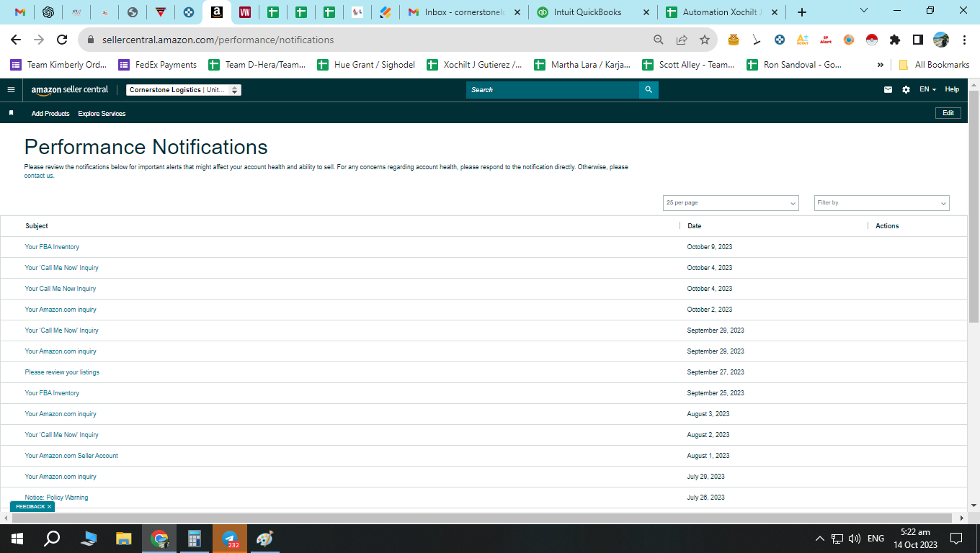Switch to the Inbox - cornerstone tab
Viewport: 980px width, 553px height.
coord(463,12)
